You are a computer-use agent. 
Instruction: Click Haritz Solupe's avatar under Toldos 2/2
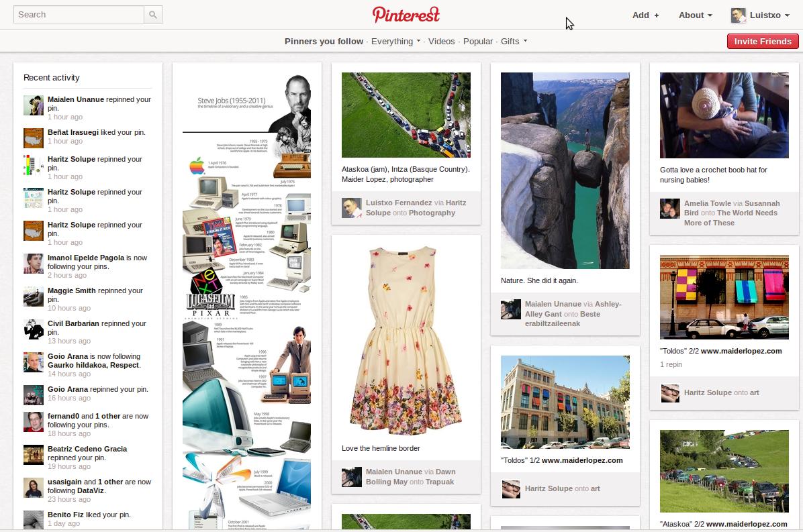tap(669, 393)
